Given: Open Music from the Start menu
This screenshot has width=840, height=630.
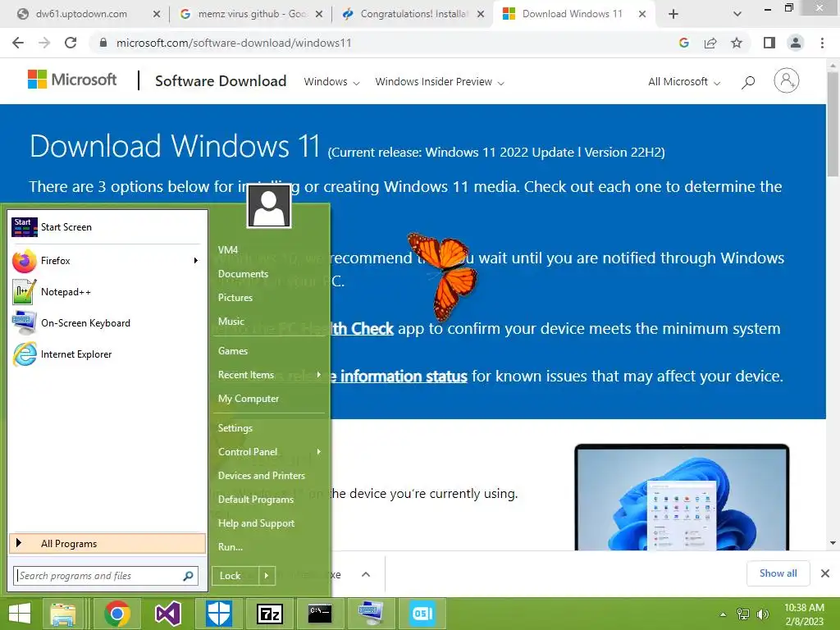Looking at the screenshot, I should pos(231,322).
